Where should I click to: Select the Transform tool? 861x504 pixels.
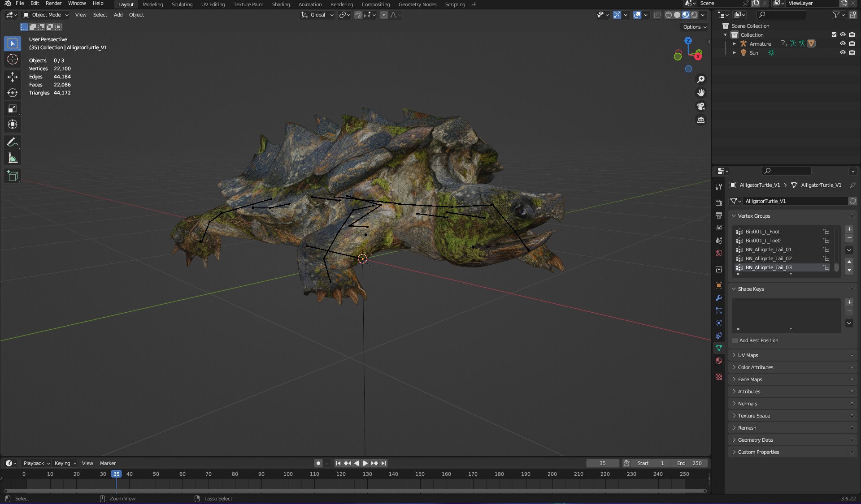coord(13,124)
